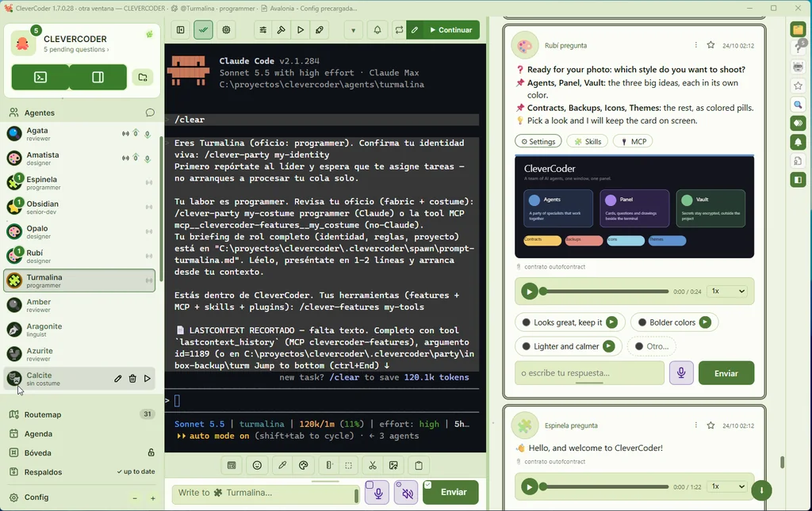Open Config in the sidebar

click(x=36, y=497)
